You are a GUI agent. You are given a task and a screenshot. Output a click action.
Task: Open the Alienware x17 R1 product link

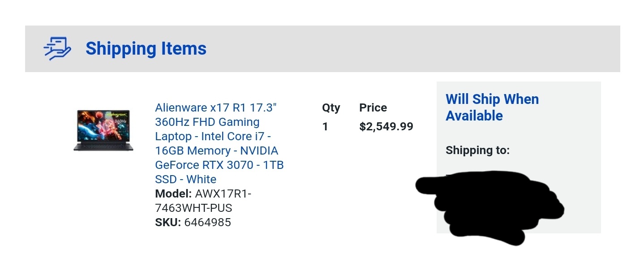click(219, 143)
